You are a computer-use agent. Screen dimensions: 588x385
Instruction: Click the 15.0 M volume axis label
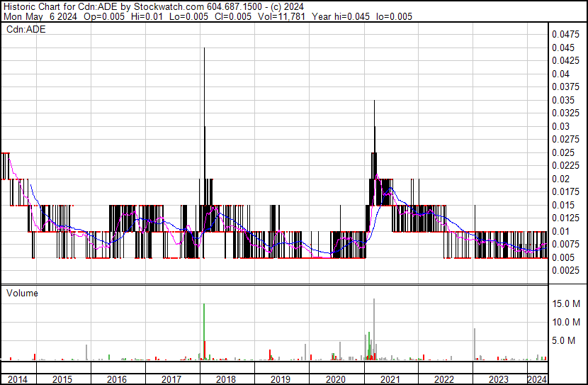point(566,303)
